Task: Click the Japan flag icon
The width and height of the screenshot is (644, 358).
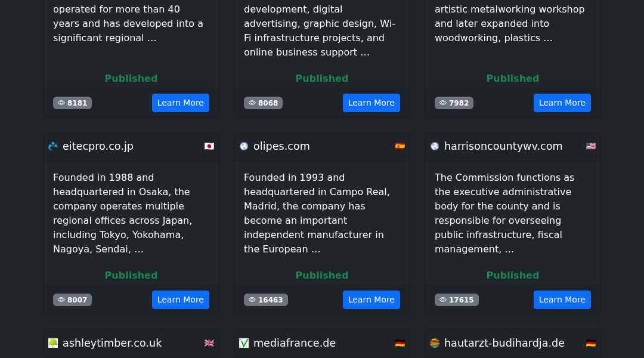Action: pyautogui.click(x=209, y=146)
